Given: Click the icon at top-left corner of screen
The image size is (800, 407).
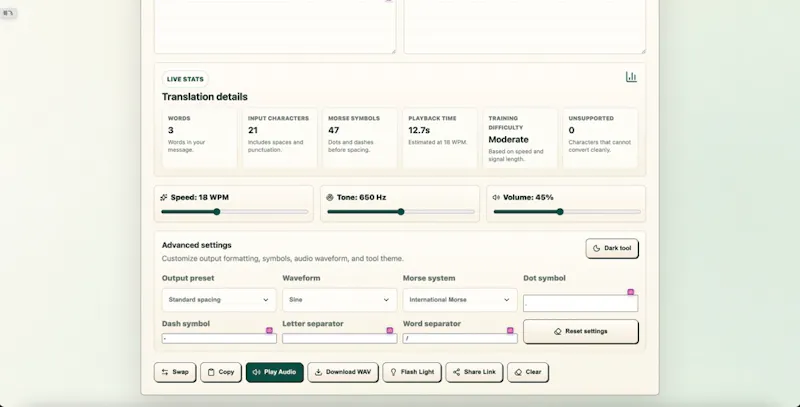Looking at the screenshot, I should point(8,13).
